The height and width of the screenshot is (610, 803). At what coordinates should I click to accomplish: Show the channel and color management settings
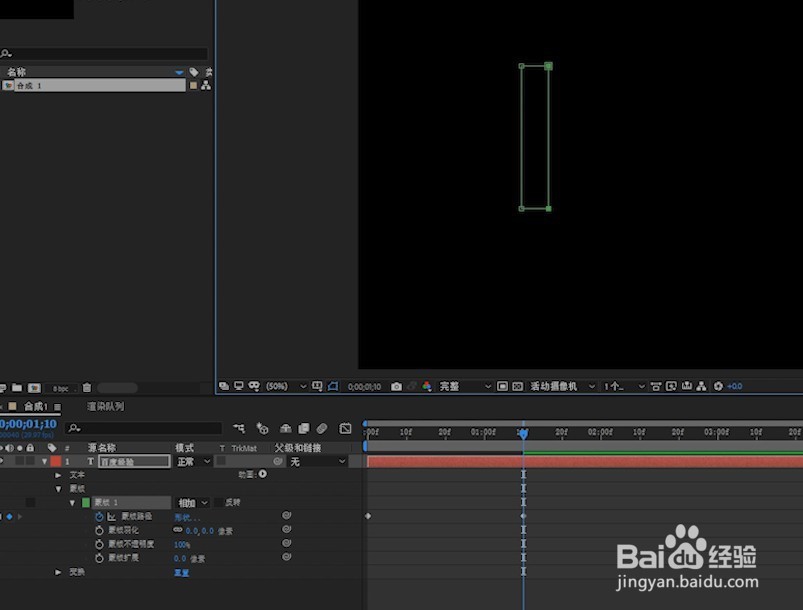(427, 386)
